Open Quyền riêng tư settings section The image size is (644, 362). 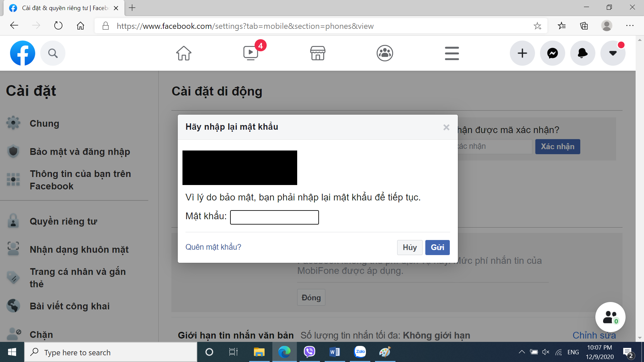point(63,221)
